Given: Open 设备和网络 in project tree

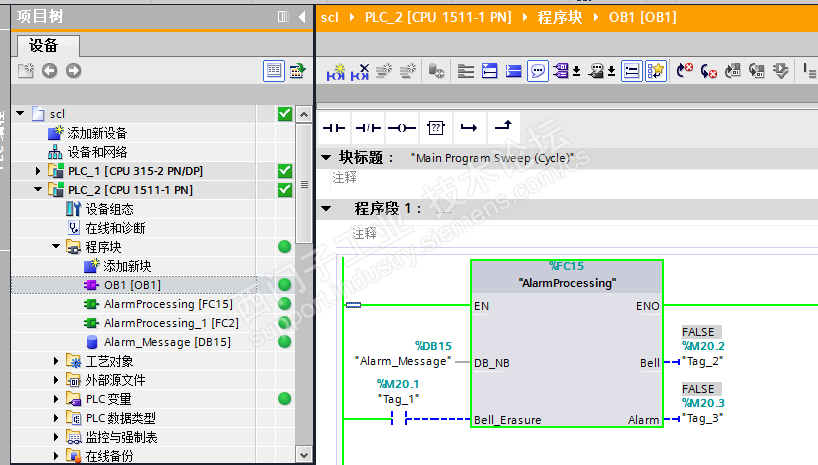Looking at the screenshot, I should tap(97, 152).
